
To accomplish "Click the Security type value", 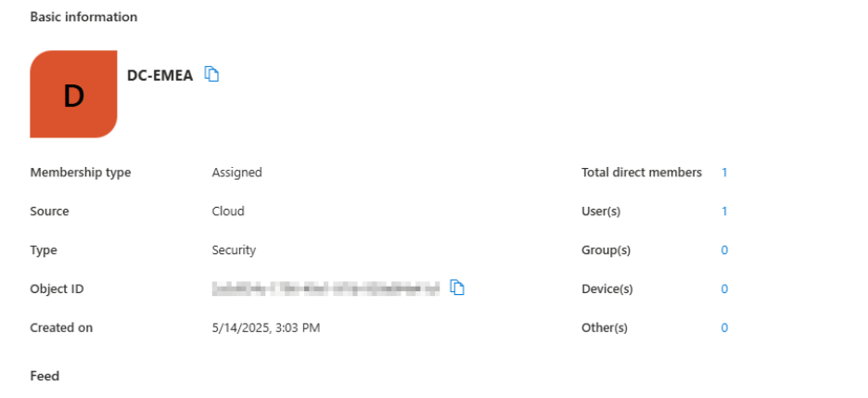I will [234, 250].
